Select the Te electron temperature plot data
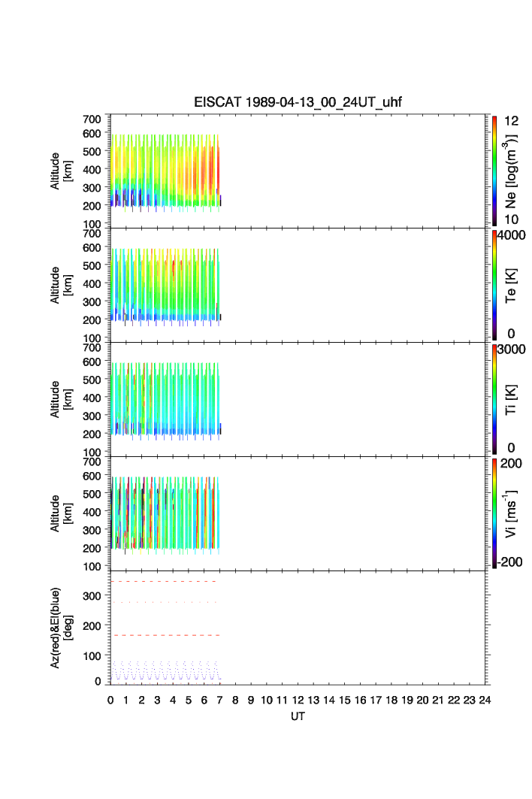The image size is (532, 799). click(x=165, y=286)
